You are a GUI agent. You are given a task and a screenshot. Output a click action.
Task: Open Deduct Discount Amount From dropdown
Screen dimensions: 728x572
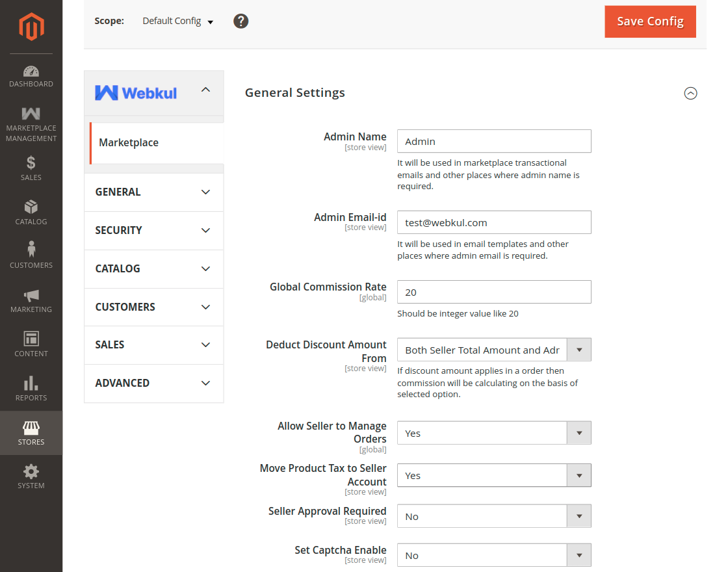[494, 350]
